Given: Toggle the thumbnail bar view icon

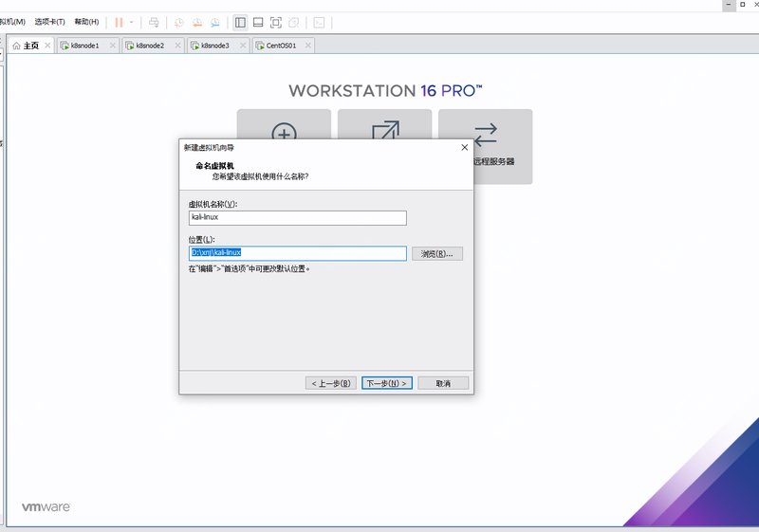Looking at the screenshot, I should pos(258,22).
